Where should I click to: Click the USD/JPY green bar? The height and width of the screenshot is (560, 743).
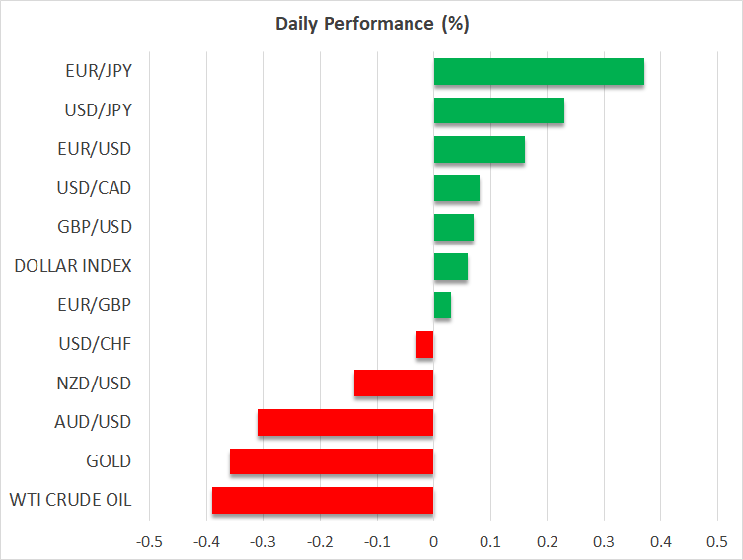tap(498, 110)
